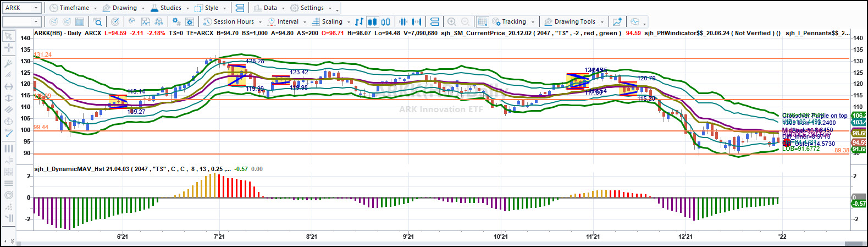Click the 103.4 teal price label

click(x=859, y=122)
